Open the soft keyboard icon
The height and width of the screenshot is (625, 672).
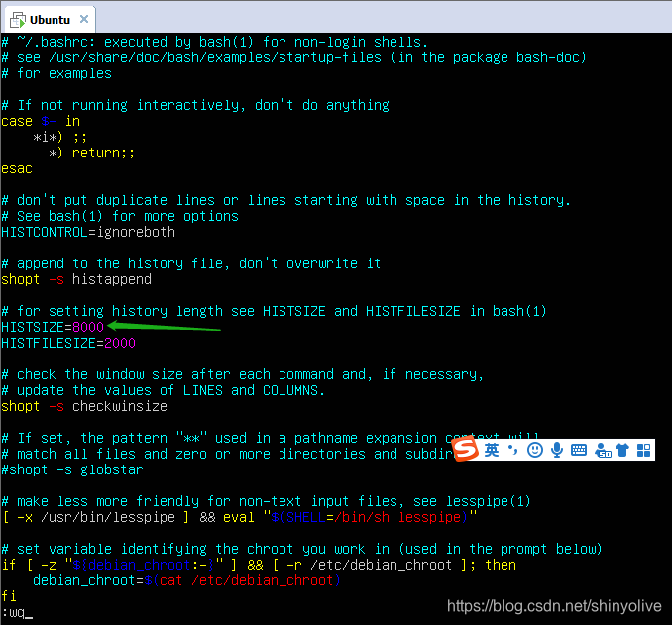(579, 451)
